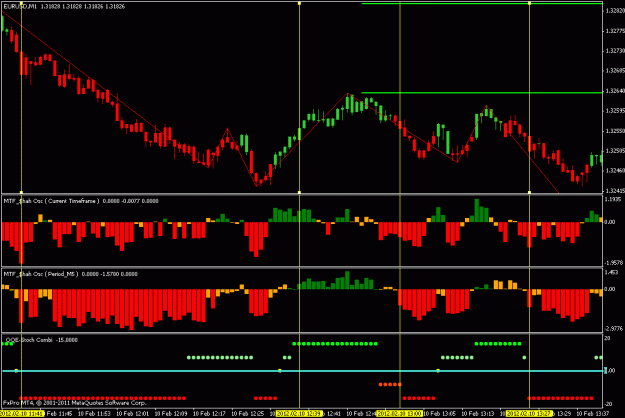Click the 10 Feb 13:37 time axis label
625x418 pixels.
(593, 414)
